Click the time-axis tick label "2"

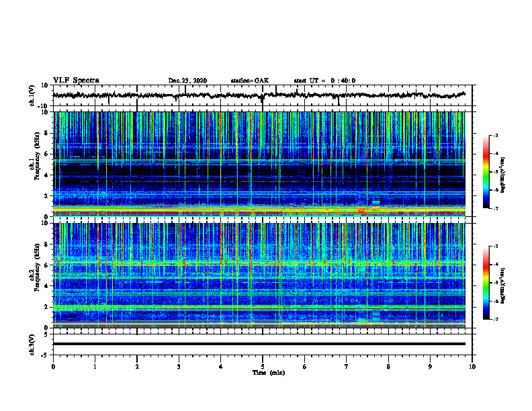137,367
